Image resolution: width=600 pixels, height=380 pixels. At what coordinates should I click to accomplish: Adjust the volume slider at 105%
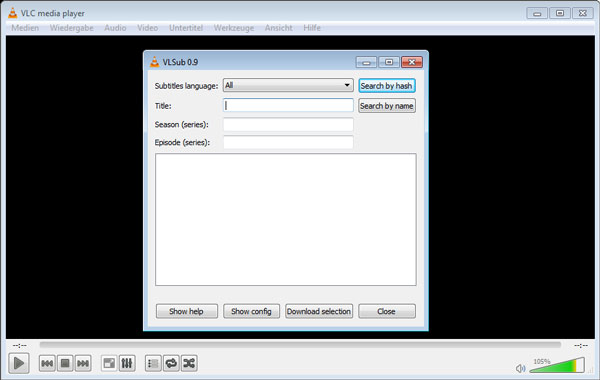click(x=558, y=365)
